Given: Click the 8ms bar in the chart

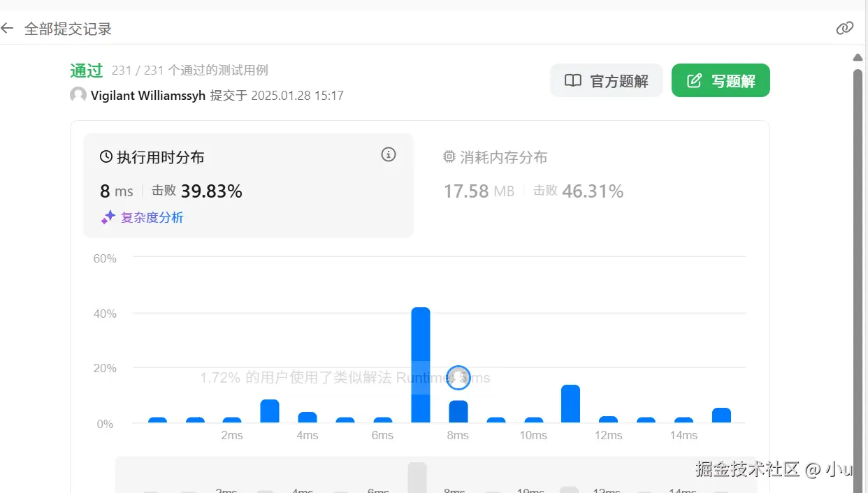Looking at the screenshot, I should (458, 411).
